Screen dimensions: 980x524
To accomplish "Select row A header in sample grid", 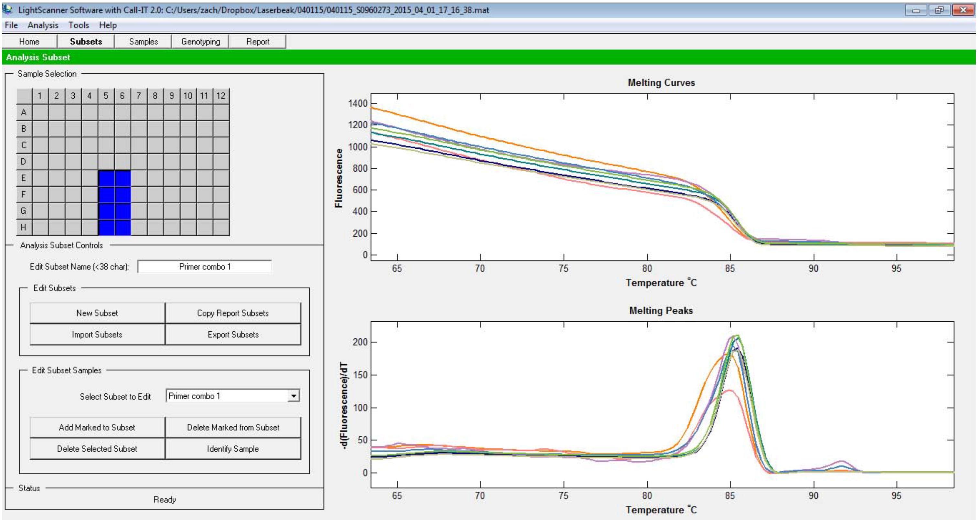I will coord(24,112).
